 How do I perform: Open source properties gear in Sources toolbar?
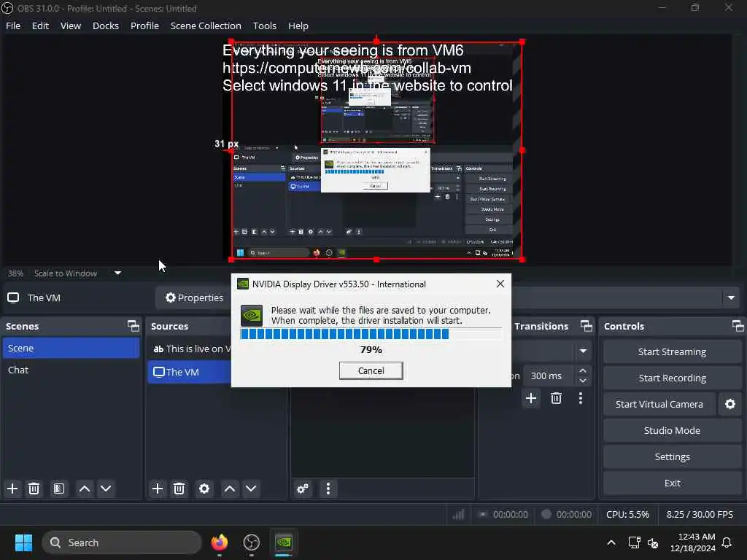(204, 489)
